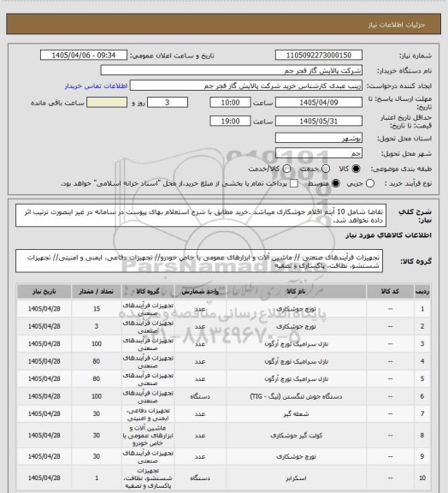
Task: Click the شعله گیر item name
Action: click(296, 413)
